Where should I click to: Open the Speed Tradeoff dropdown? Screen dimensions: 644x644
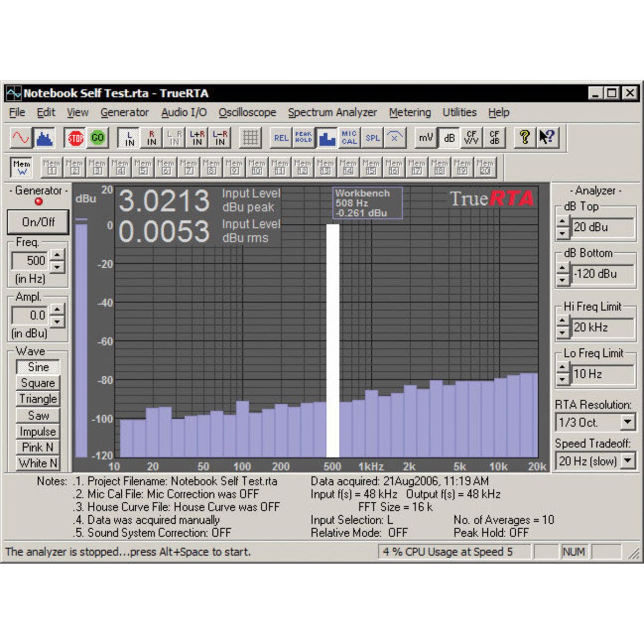pos(627,460)
